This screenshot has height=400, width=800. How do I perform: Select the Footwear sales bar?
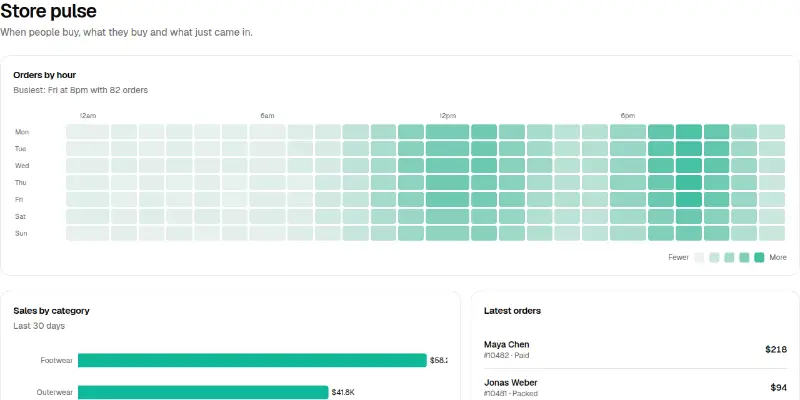tap(252, 360)
